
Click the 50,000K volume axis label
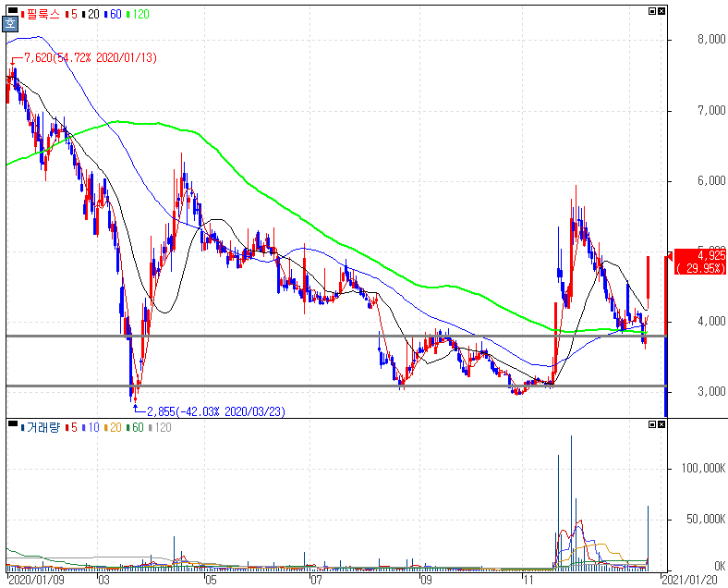[x=706, y=520]
